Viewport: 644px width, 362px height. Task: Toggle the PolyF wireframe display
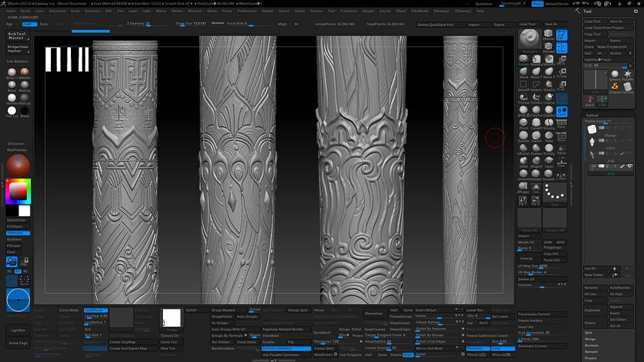tap(562, 137)
